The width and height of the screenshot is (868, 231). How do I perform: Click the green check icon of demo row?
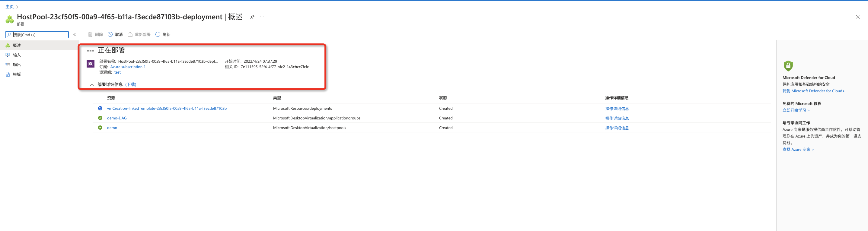point(100,128)
